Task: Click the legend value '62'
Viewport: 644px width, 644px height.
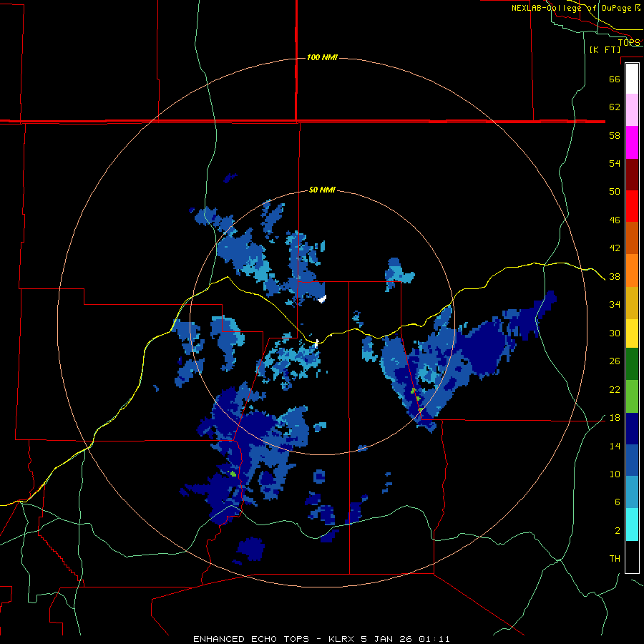Action: [x=615, y=107]
